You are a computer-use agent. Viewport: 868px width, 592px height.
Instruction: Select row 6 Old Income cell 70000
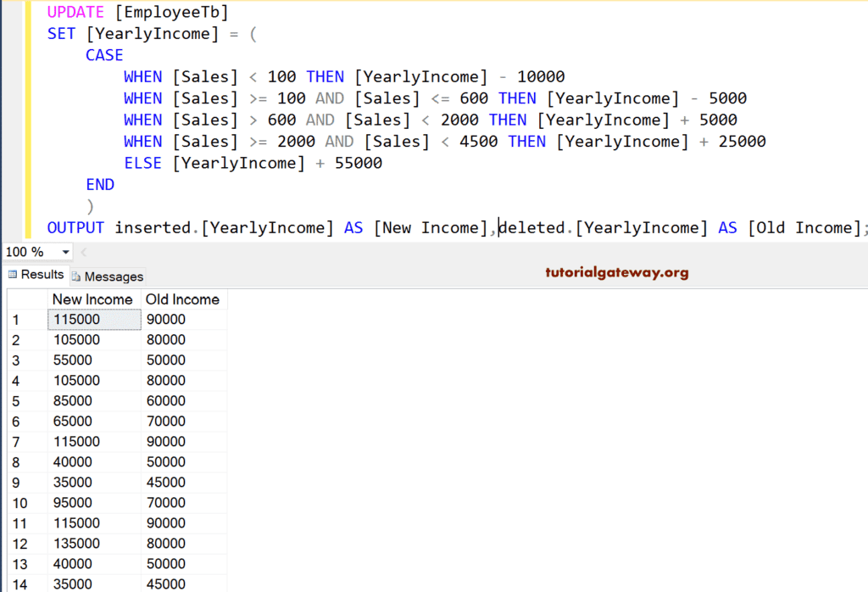pos(184,422)
